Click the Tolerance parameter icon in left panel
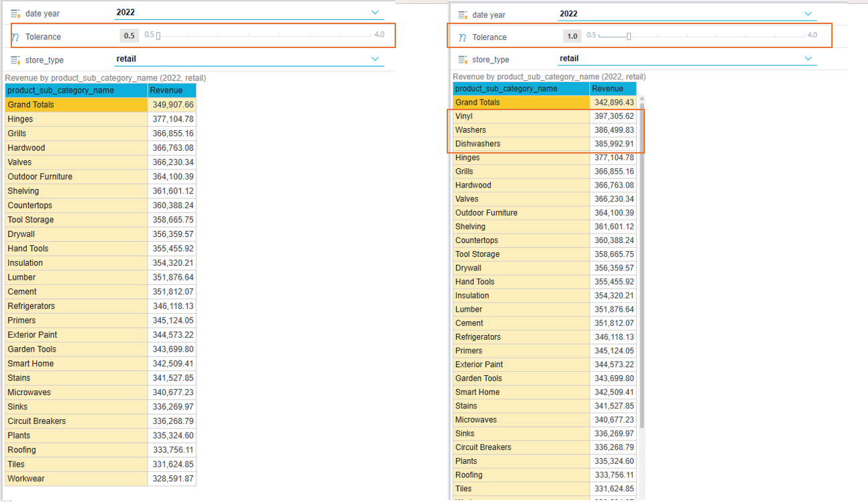Image resolution: width=868 pixels, height=502 pixels. (x=15, y=37)
